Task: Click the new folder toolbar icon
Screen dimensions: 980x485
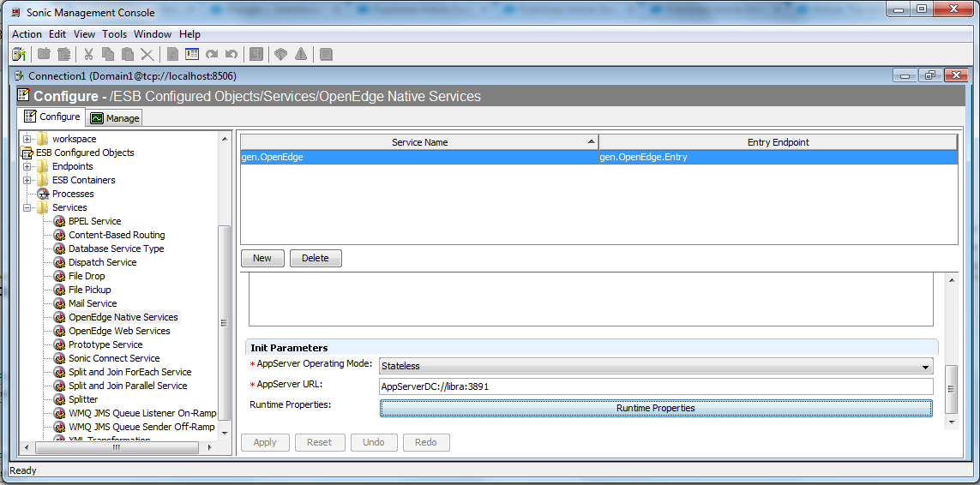Action: coord(43,54)
